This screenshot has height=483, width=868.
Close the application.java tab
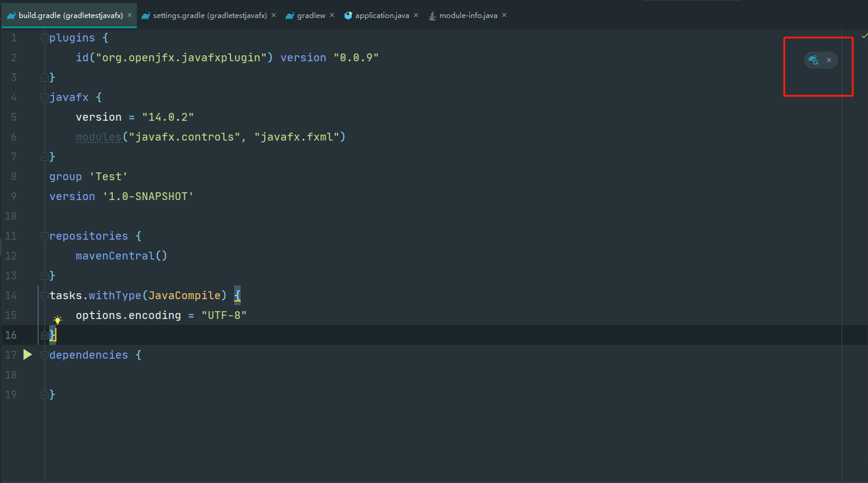pos(416,16)
